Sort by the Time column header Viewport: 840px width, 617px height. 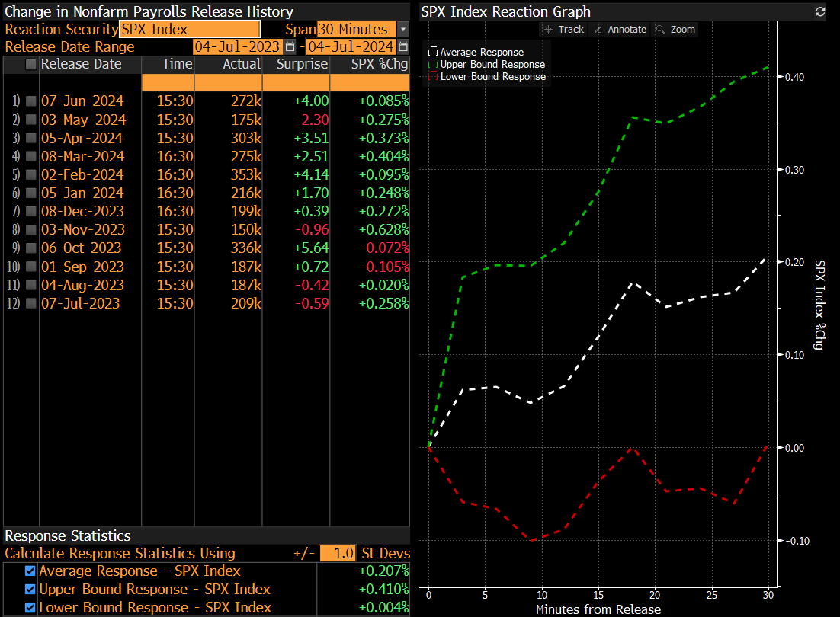178,64
